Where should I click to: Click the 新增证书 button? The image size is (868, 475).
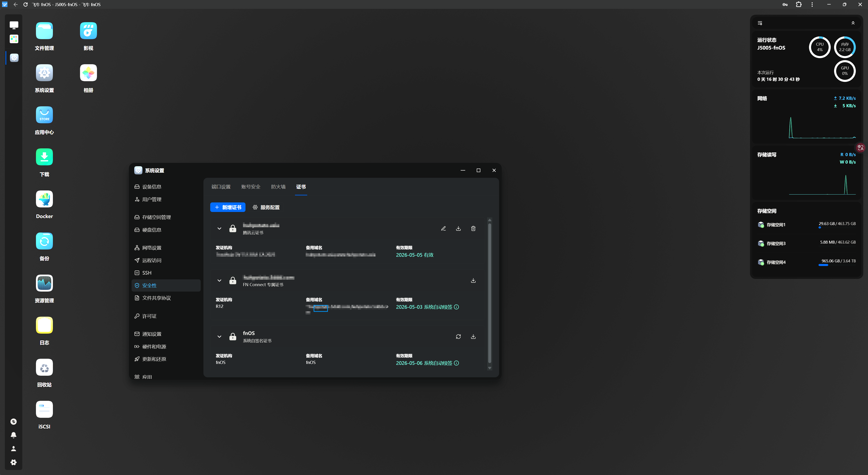[x=228, y=207]
